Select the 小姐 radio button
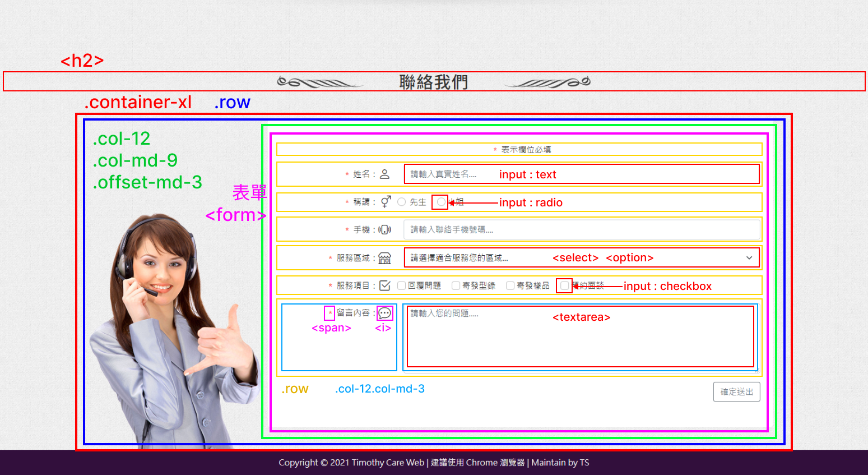Image resolution: width=868 pixels, height=475 pixels. (441, 202)
